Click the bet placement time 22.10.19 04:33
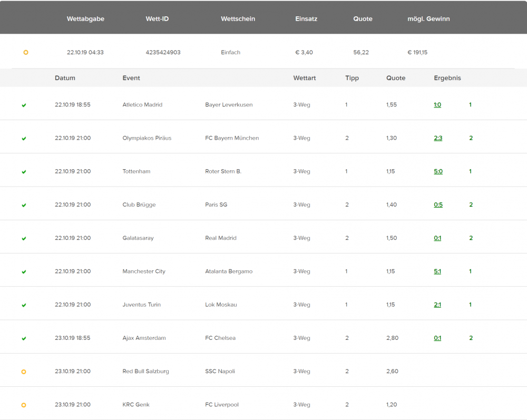This screenshot has width=527, height=420. (x=85, y=52)
